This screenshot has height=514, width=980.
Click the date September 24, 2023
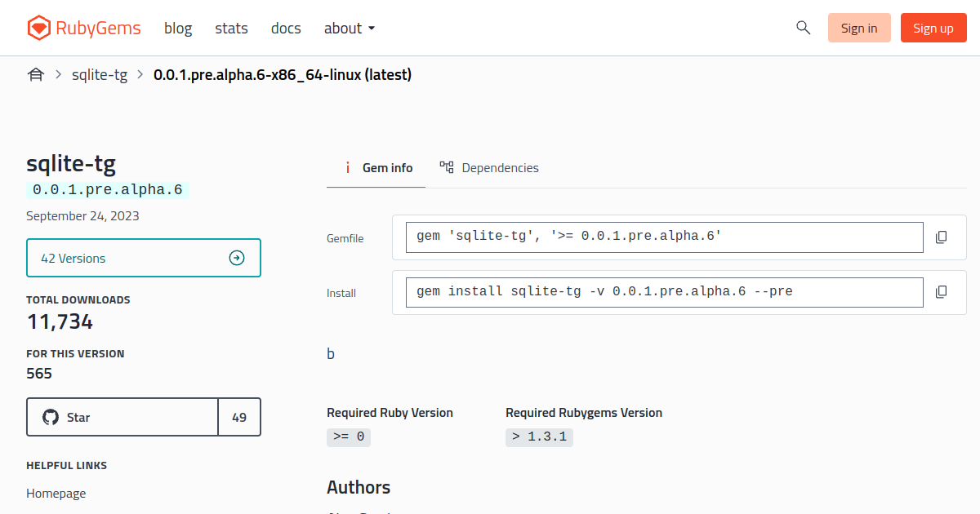click(x=82, y=216)
